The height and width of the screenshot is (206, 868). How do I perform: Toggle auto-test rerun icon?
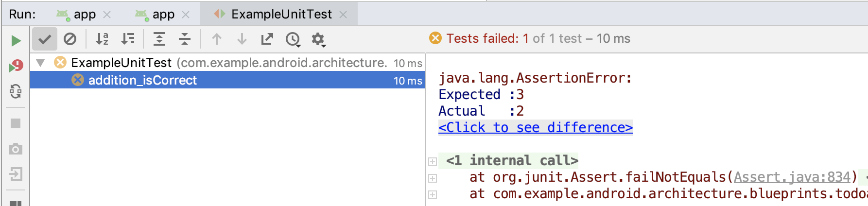click(16, 91)
